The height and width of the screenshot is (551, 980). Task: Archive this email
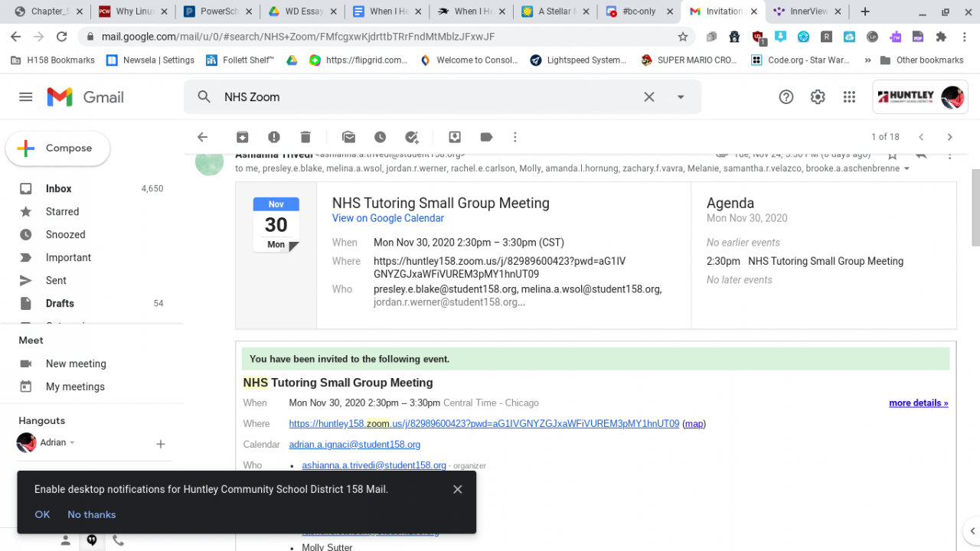pos(242,137)
